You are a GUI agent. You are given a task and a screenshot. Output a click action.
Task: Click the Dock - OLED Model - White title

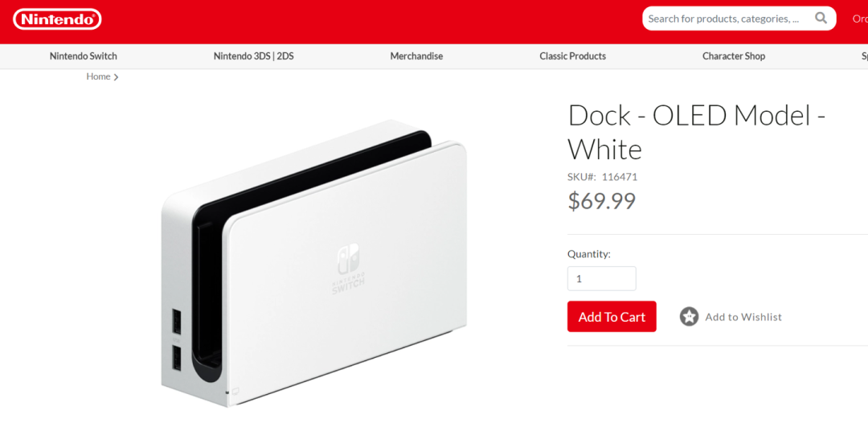697,132
